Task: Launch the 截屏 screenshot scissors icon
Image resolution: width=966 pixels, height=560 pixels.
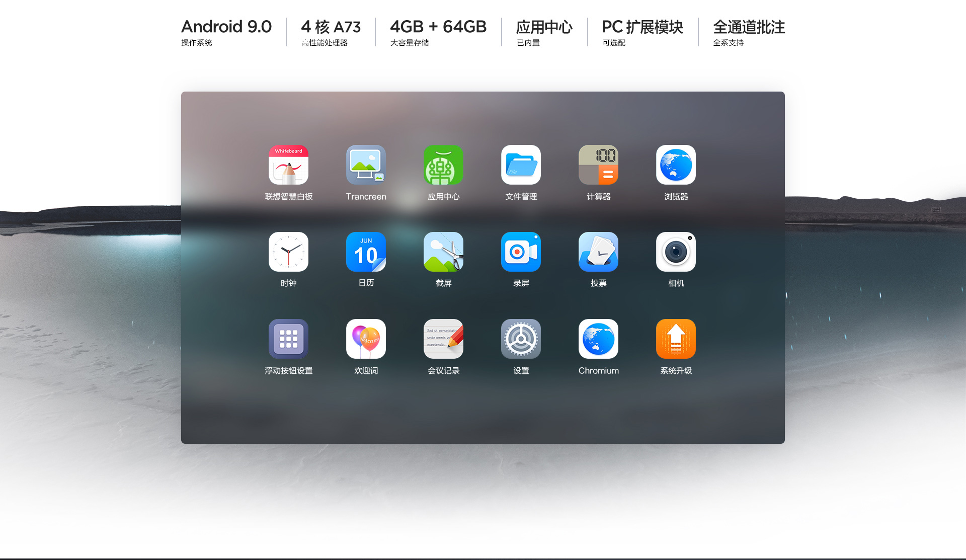Action: pos(443,252)
